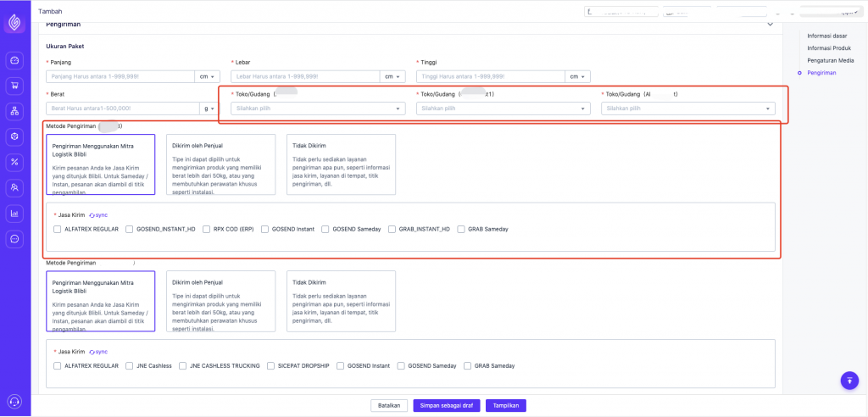Open the bar chart reports icon
This screenshot has width=868, height=417.
point(15,214)
